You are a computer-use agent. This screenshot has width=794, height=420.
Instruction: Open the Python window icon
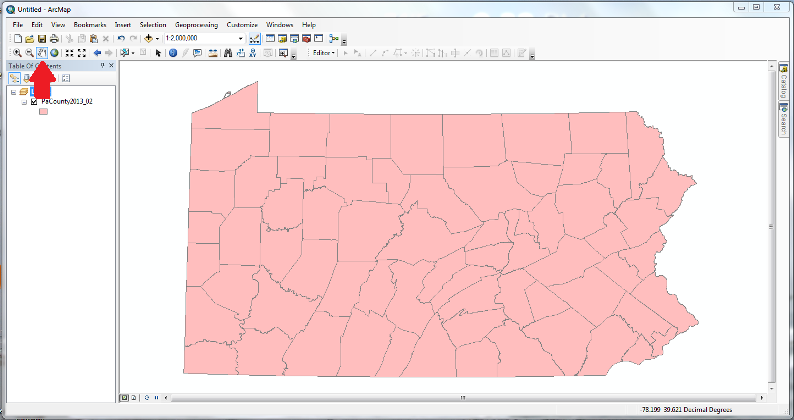(319, 39)
